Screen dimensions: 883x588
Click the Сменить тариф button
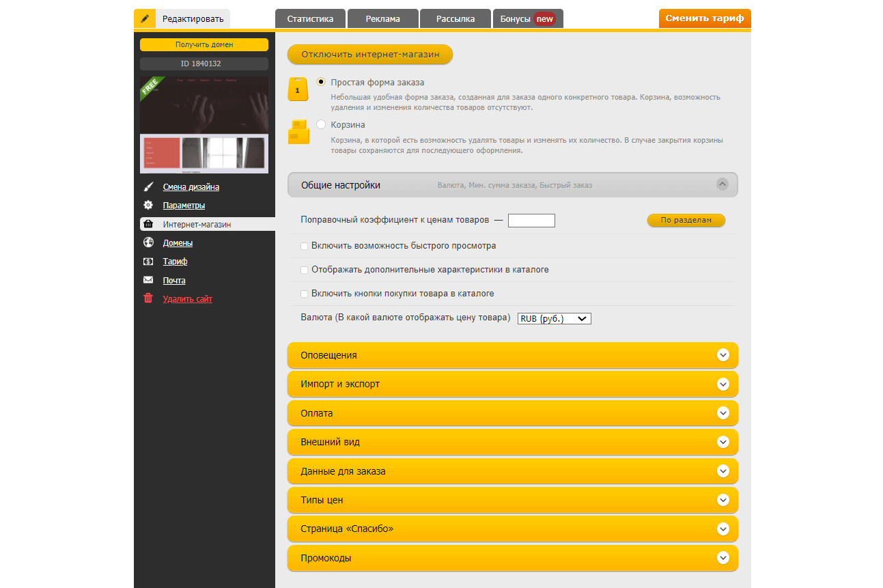(x=704, y=18)
